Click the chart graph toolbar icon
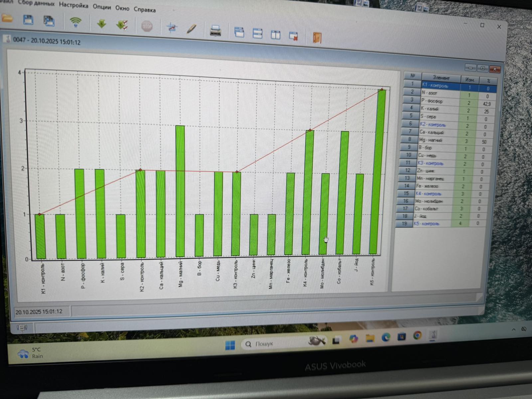The height and width of the screenshot is (399, 532). pos(172,28)
